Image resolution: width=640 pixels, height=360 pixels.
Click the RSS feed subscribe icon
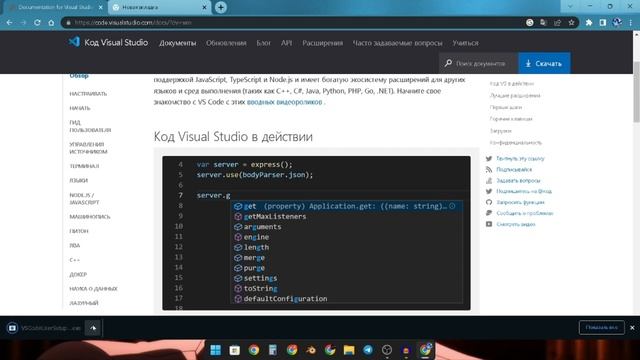coord(489,169)
